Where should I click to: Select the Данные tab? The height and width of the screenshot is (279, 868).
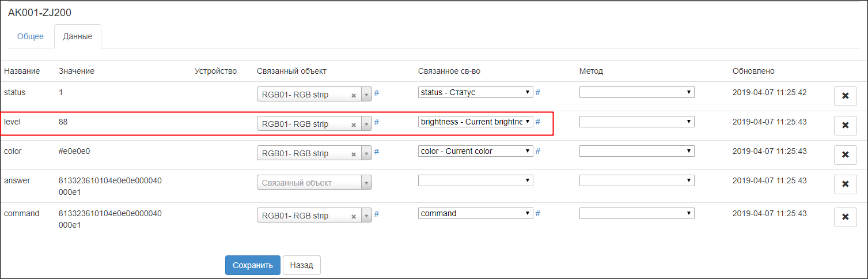78,36
